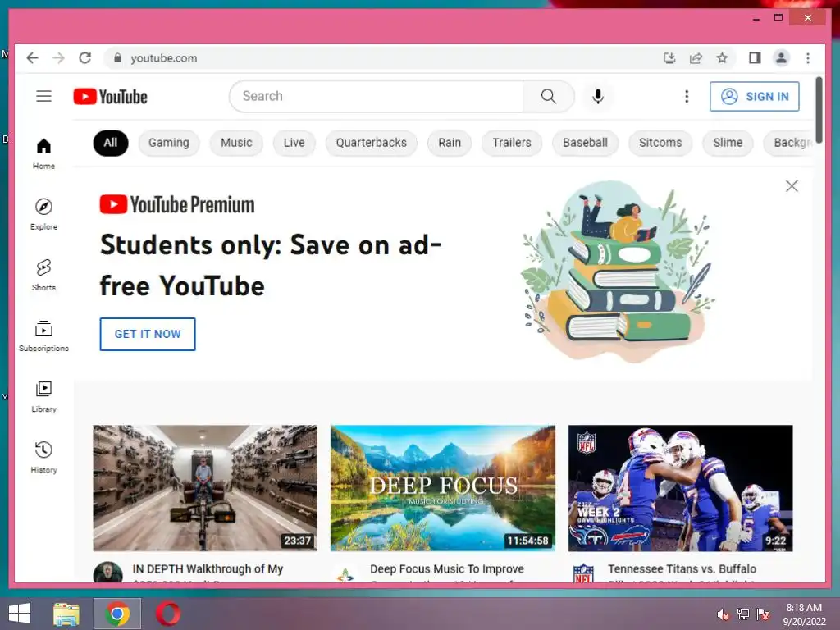The image size is (840, 630).
Task: Click the browser forward arrow
Action: click(58, 58)
